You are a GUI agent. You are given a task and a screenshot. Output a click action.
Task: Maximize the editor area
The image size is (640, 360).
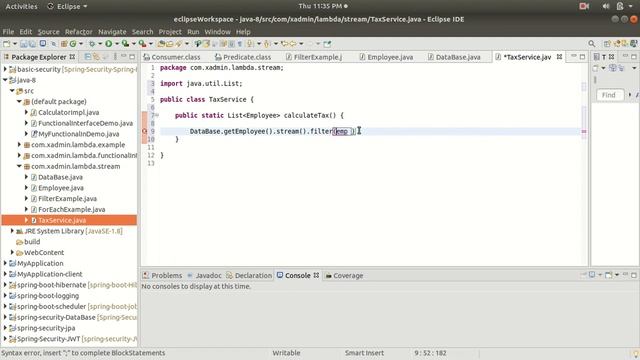pyautogui.click(x=582, y=57)
